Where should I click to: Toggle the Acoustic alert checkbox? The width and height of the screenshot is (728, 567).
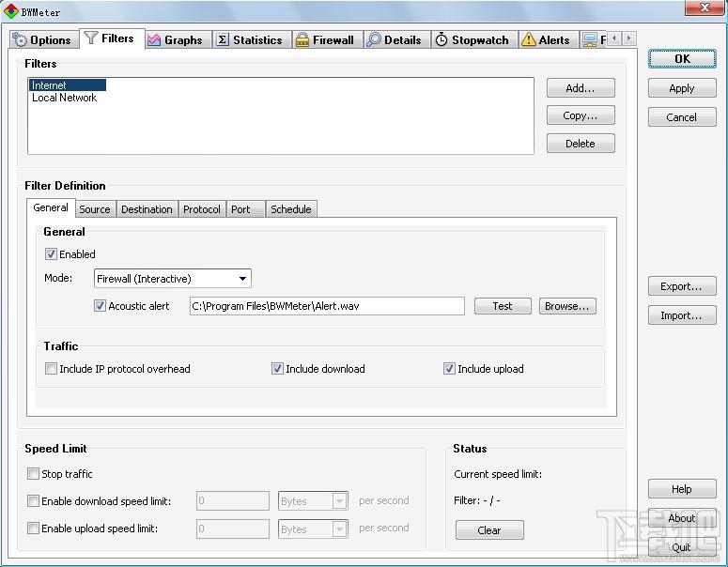click(x=100, y=305)
